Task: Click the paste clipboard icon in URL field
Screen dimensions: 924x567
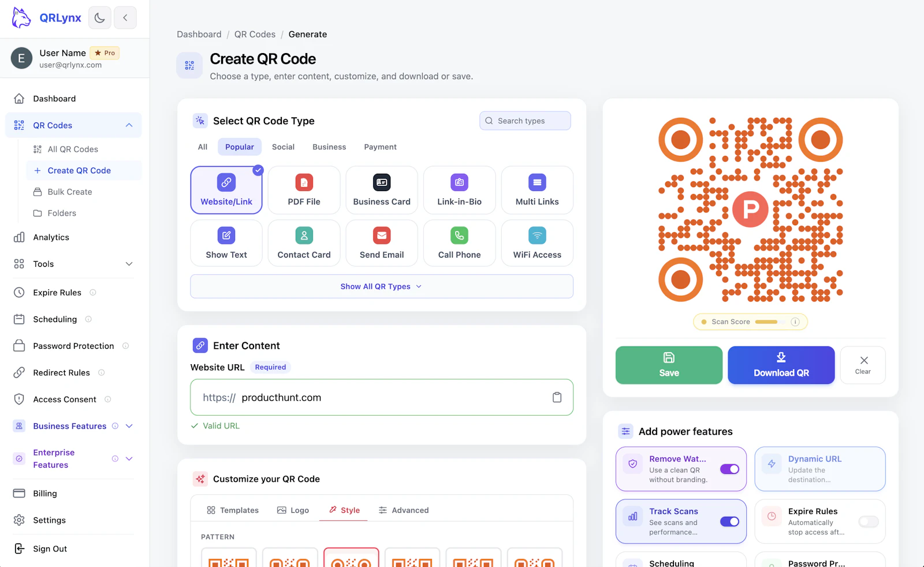Action: point(557,397)
